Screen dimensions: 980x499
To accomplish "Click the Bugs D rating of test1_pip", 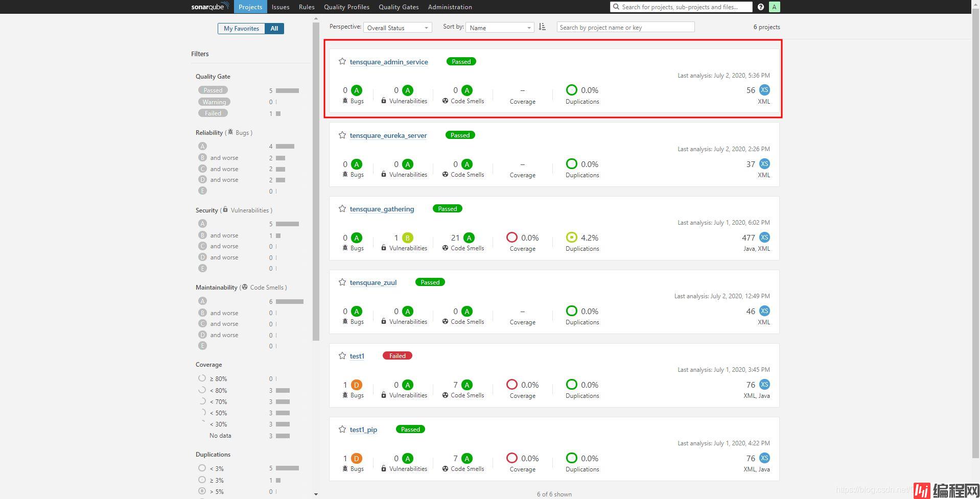I will tap(357, 458).
